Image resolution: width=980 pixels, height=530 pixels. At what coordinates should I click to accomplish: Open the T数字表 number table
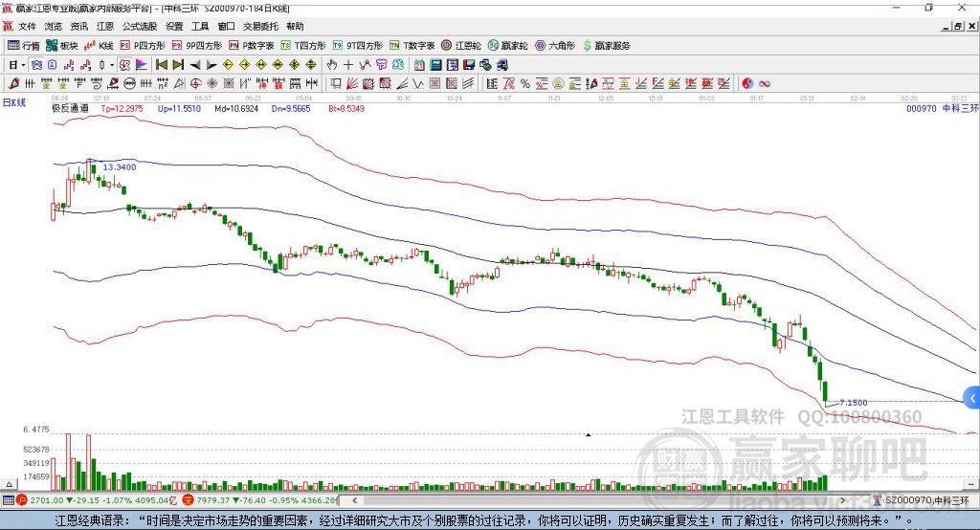[413, 45]
